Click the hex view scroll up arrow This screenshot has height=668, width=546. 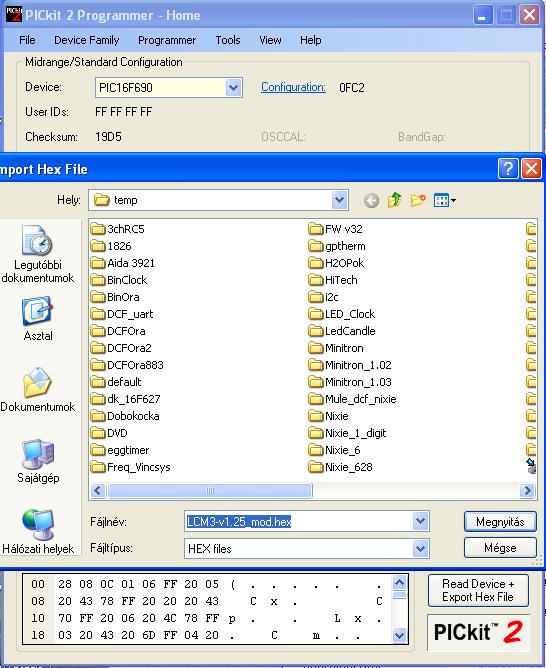[399, 582]
